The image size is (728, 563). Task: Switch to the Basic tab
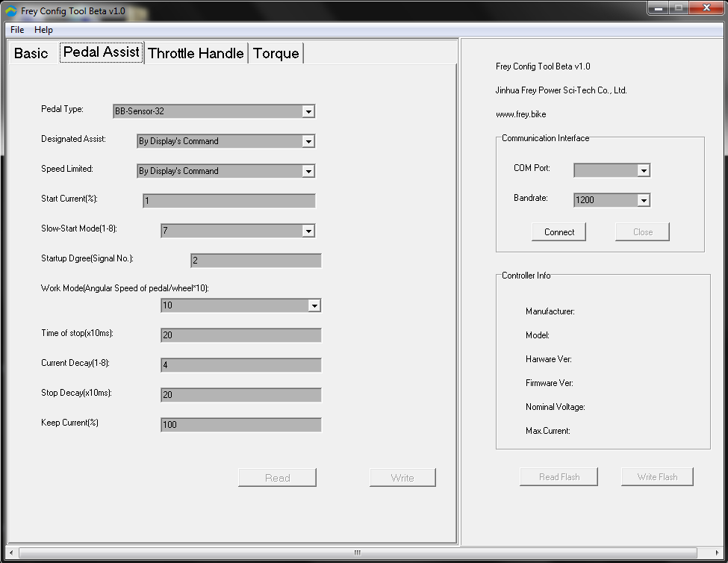[x=31, y=52]
